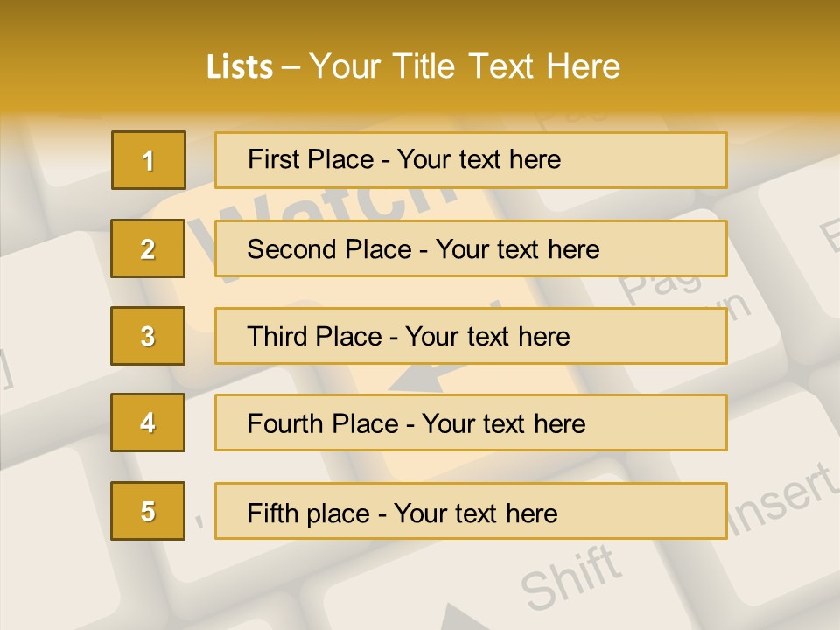Viewport: 840px width, 630px height.
Task: Select the First Place text bar
Action: tap(471, 160)
